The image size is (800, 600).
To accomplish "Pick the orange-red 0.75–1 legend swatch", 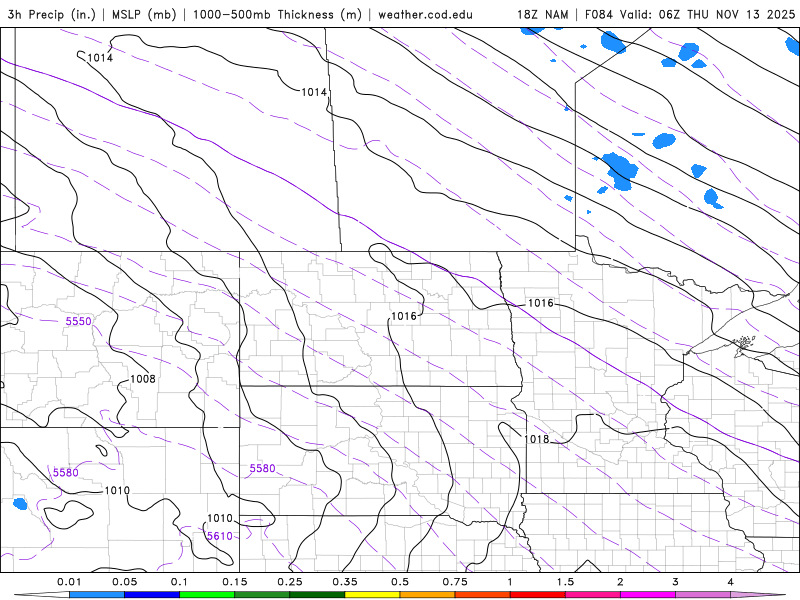I will (483, 595).
